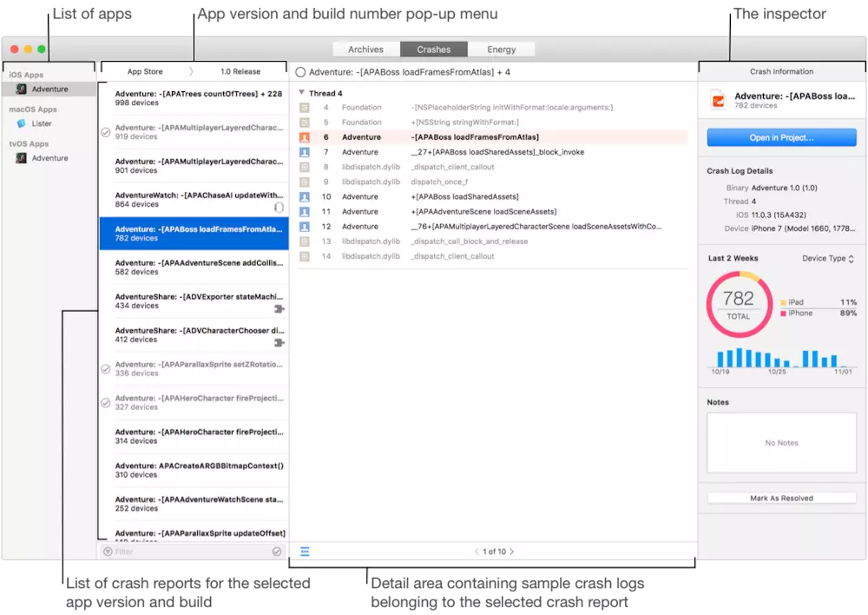This screenshot has width=868, height=615.
Task: Open the Device Type pop-up menu
Action: tap(827, 259)
